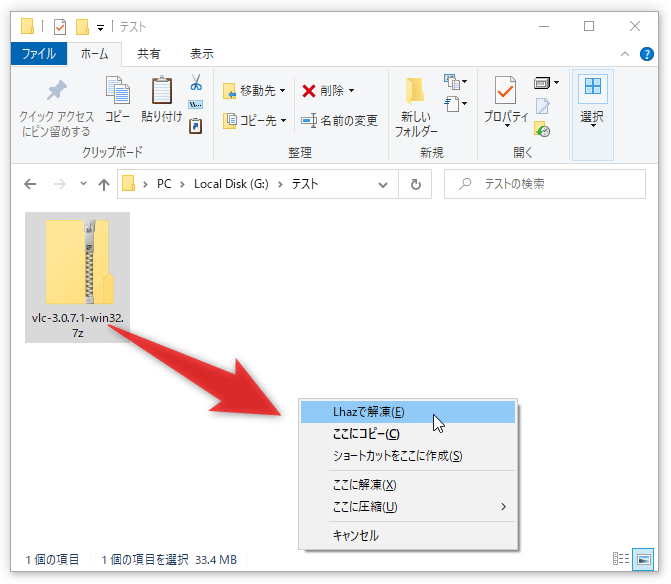Screen dimensions: 671x584
Task: Go back with the left arrow
Action: tap(30, 184)
